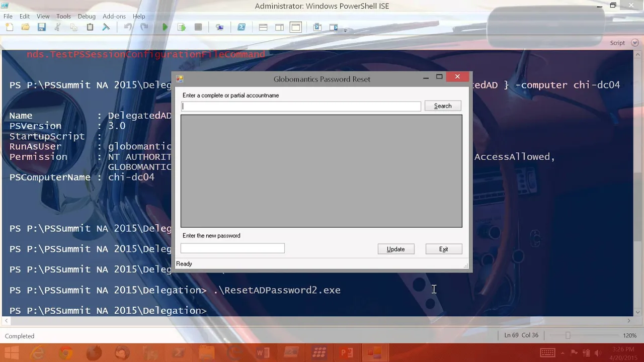Viewport: 644px width, 362px height.
Task: Open Microsoft Word from the taskbar
Action: 263,352
